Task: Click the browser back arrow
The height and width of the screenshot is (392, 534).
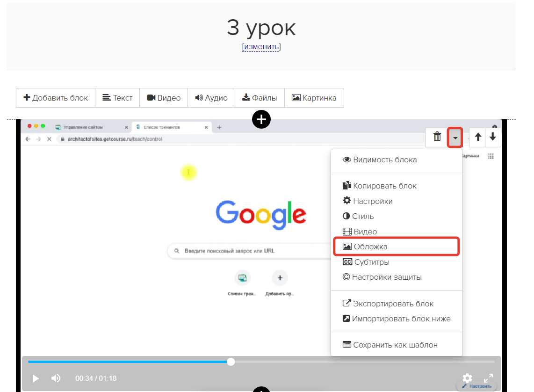Action: tap(28, 139)
